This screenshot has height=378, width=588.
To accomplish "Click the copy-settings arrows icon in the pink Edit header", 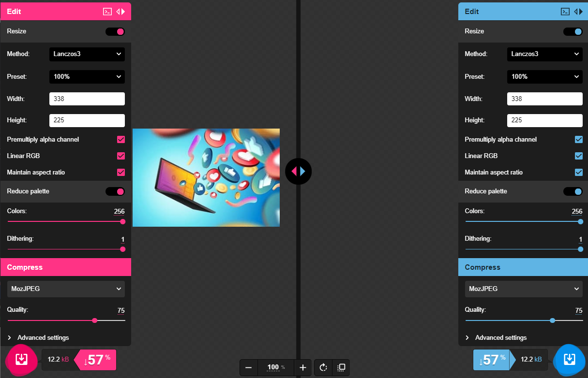I will (x=121, y=12).
